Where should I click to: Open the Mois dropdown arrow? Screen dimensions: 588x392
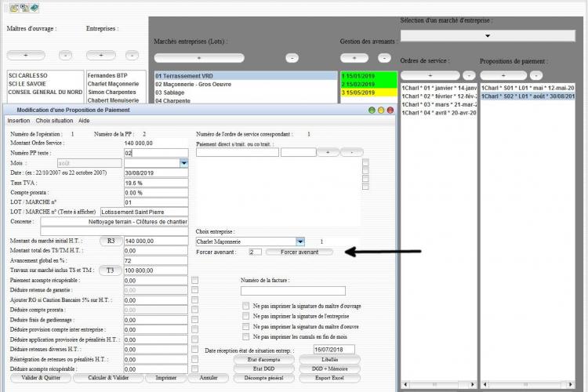183,163
